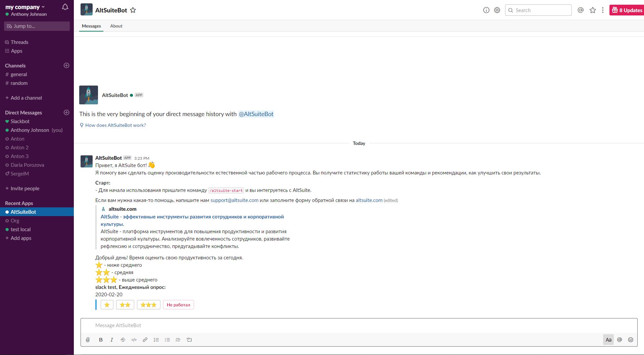This screenshot has height=355, width=644.
Task: Click the Channels section header
Action: pos(15,65)
